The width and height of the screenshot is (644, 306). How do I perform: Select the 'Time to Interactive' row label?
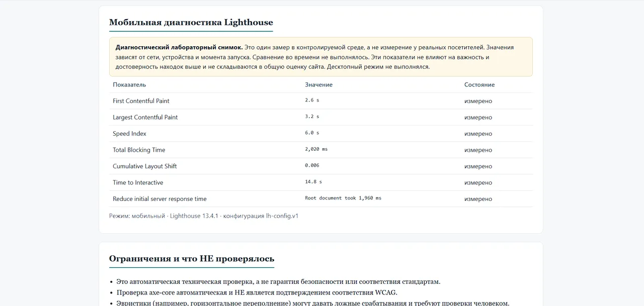(x=138, y=182)
